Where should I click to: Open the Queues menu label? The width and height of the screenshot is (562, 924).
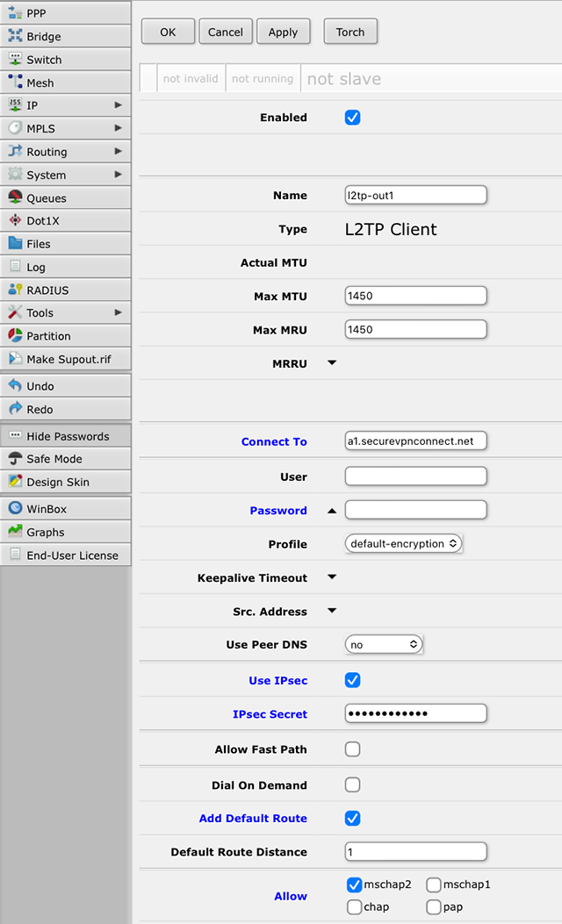46,198
